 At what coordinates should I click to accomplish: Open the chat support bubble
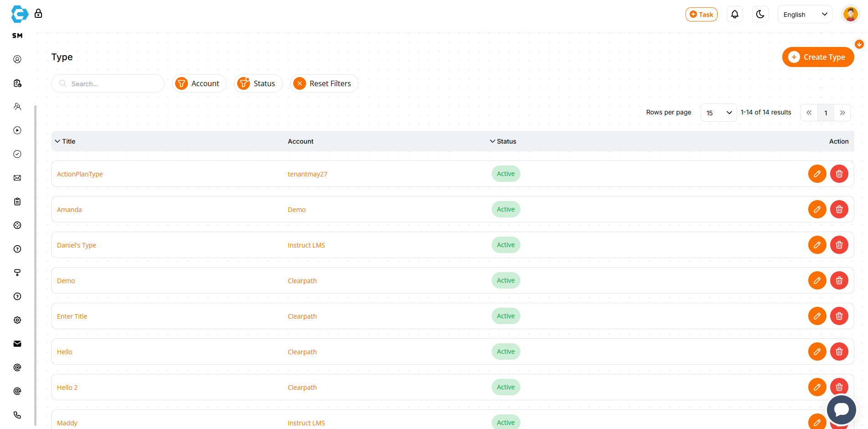point(842,410)
